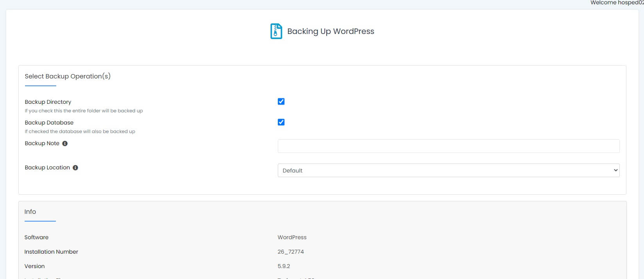Uncheck the Backup Directory checkbox
644x279 pixels.
(281, 101)
